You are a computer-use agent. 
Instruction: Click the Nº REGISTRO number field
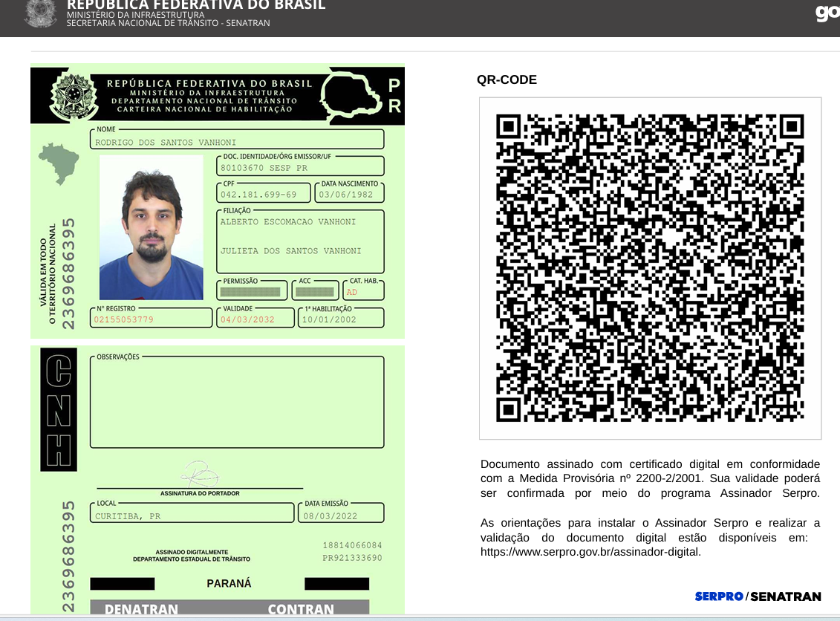click(x=151, y=317)
